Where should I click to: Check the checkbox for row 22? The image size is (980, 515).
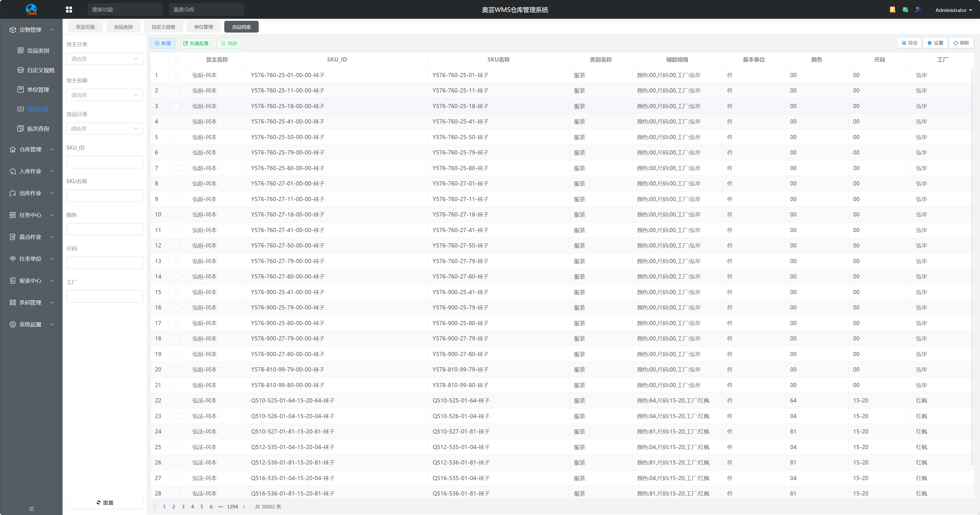[x=176, y=401]
